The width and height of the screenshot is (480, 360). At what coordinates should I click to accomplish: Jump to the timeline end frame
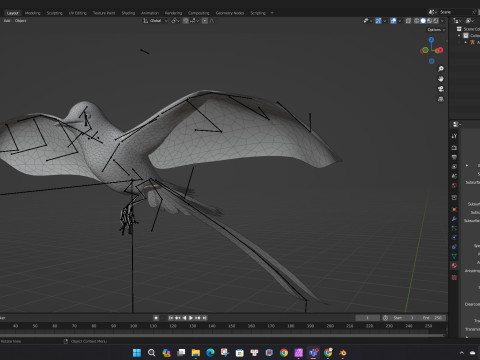click(x=204, y=318)
